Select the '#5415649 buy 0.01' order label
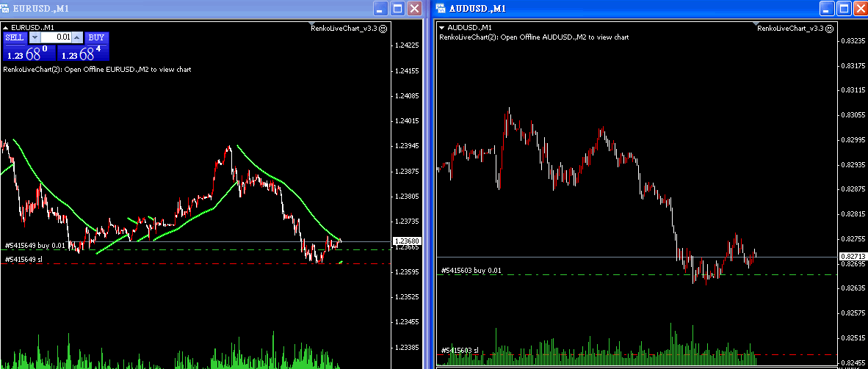The image size is (868, 369). 35,245
